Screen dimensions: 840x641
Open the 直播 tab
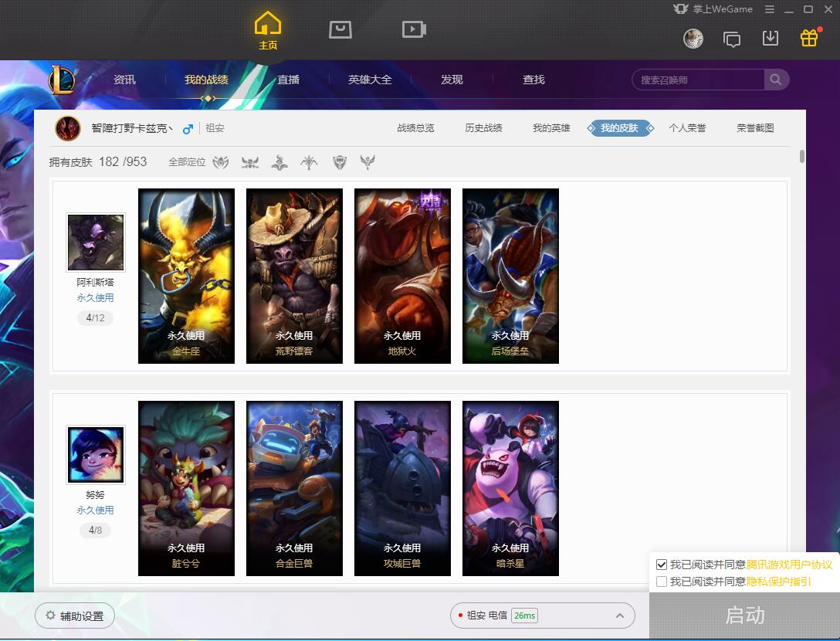click(x=288, y=80)
